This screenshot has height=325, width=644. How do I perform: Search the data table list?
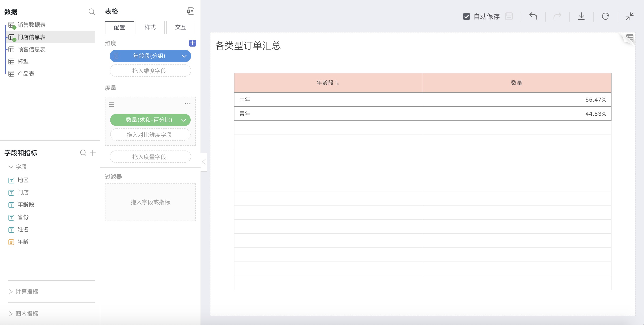tap(92, 12)
